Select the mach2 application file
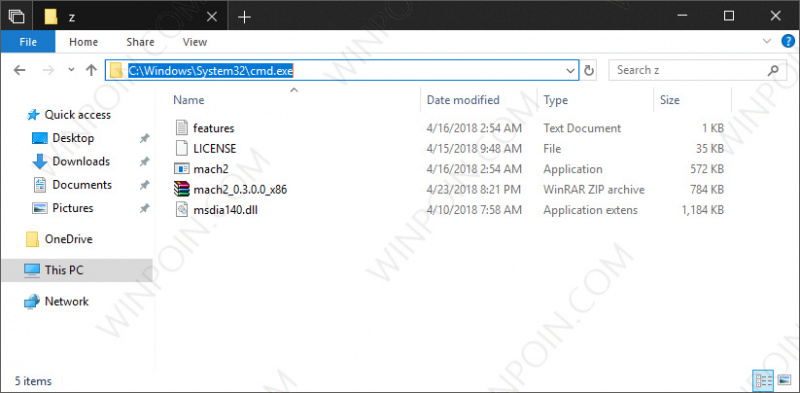 (x=211, y=169)
